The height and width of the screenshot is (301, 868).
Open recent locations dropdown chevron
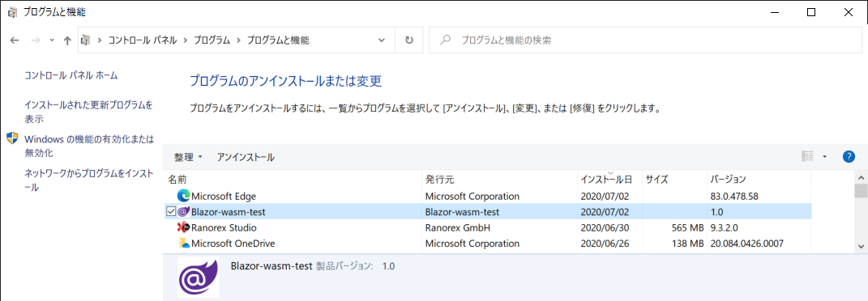coord(52,40)
